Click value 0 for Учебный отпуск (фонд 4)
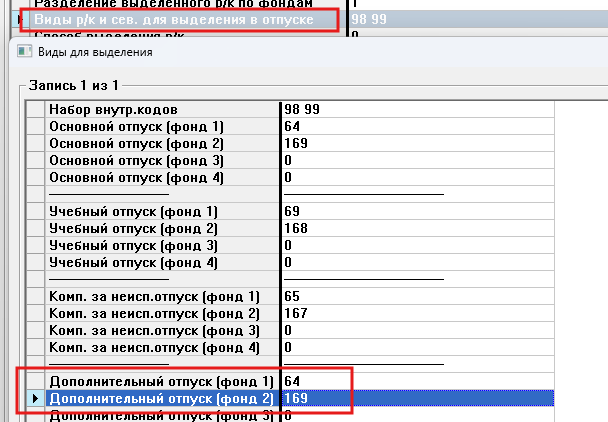608x422 pixels. click(288, 263)
